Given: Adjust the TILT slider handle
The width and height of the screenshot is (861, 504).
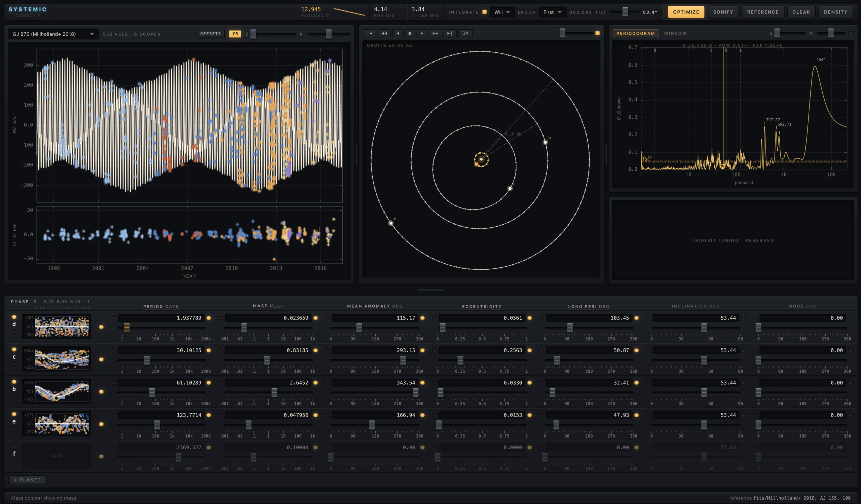Looking at the screenshot, I should click(x=625, y=12).
